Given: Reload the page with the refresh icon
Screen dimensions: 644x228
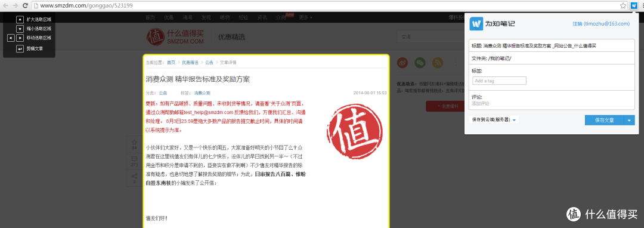Looking at the screenshot, I should pyautogui.click(x=25, y=6).
